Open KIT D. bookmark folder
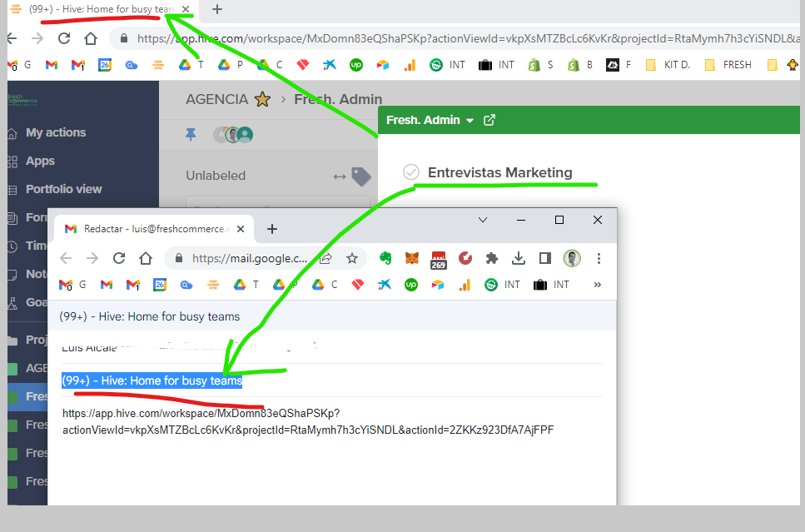The width and height of the screenshot is (805, 532). [668, 65]
